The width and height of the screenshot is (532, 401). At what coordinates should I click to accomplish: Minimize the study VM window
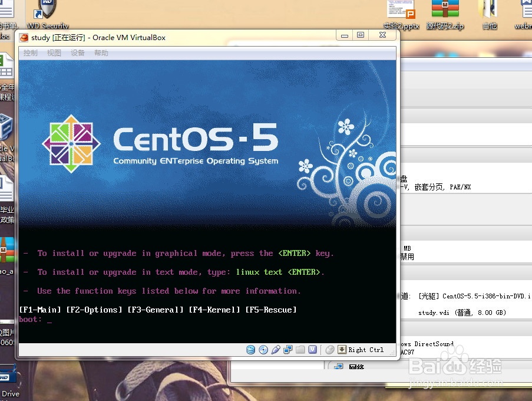(x=345, y=35)
